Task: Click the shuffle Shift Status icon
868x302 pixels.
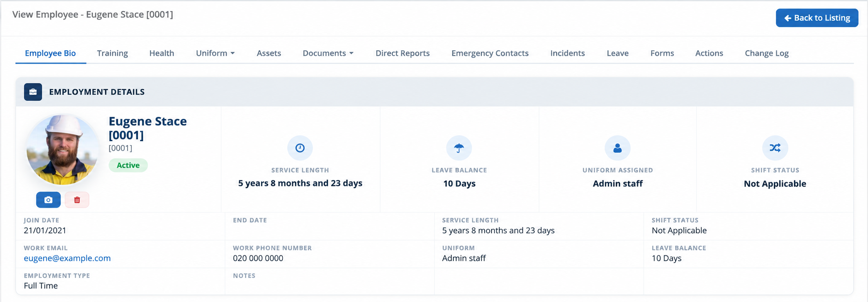Action: point(775,148)
